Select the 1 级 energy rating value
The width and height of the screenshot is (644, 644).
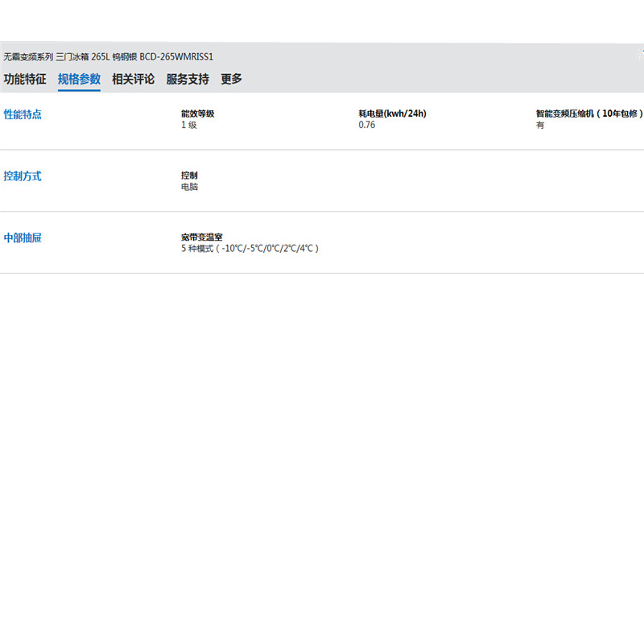(189, 126)
